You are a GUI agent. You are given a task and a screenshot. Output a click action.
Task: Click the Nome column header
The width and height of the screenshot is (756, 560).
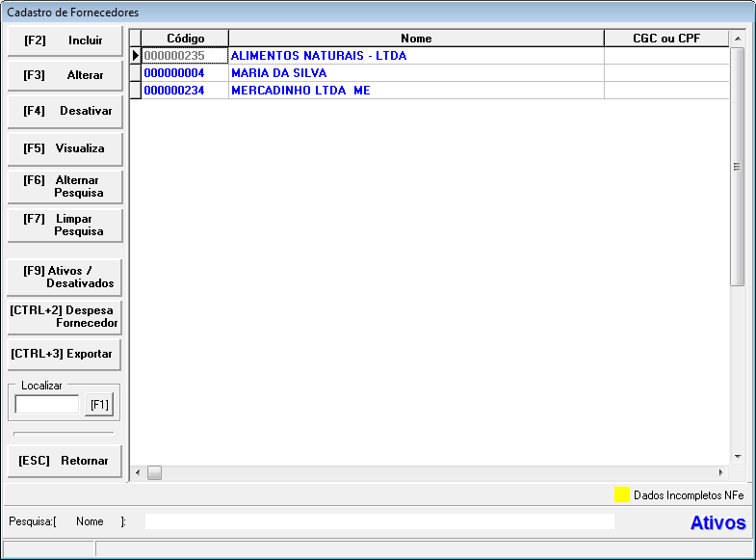416,39
